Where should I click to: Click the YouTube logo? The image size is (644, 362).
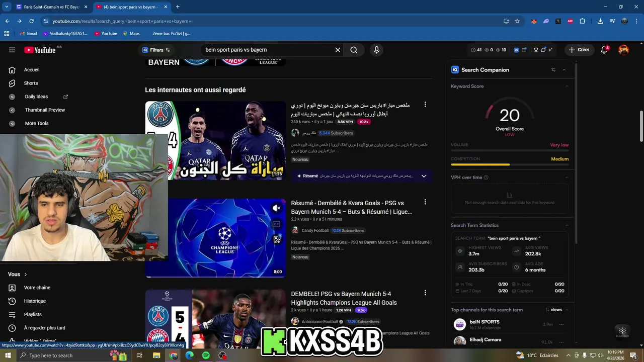point(40,50)
